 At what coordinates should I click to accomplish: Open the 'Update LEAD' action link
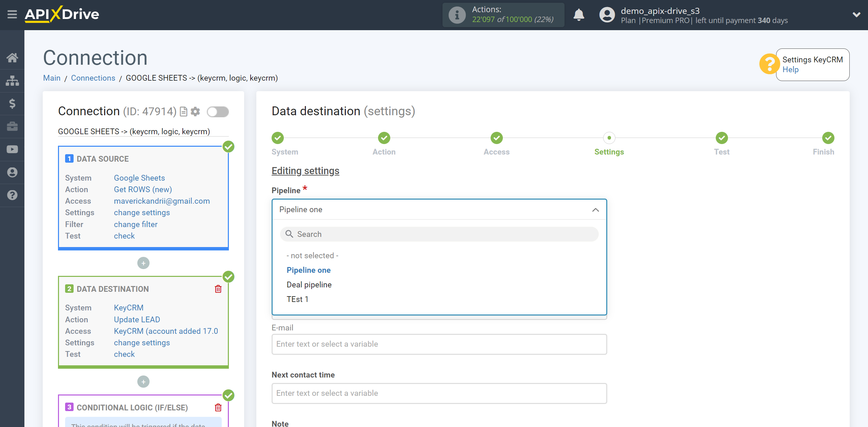tap(137, 320)
